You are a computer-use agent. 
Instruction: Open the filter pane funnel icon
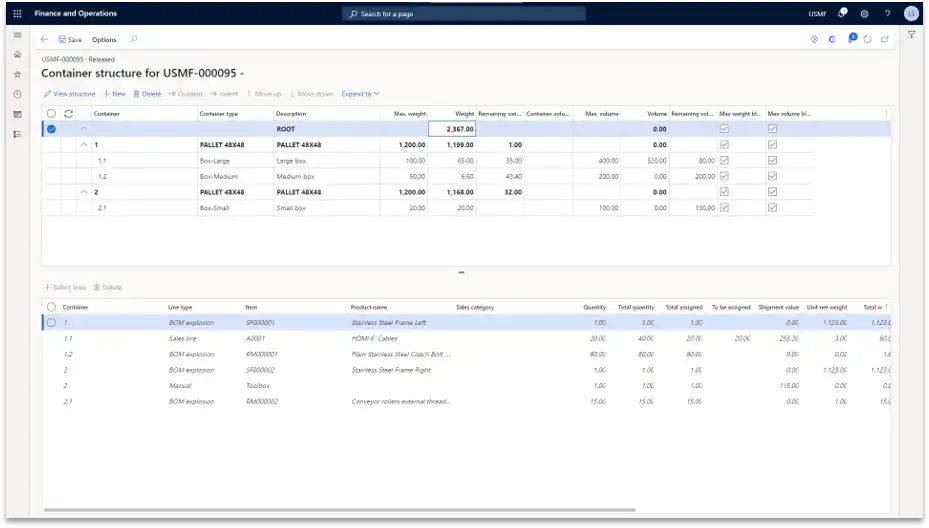tap(911, 35)
